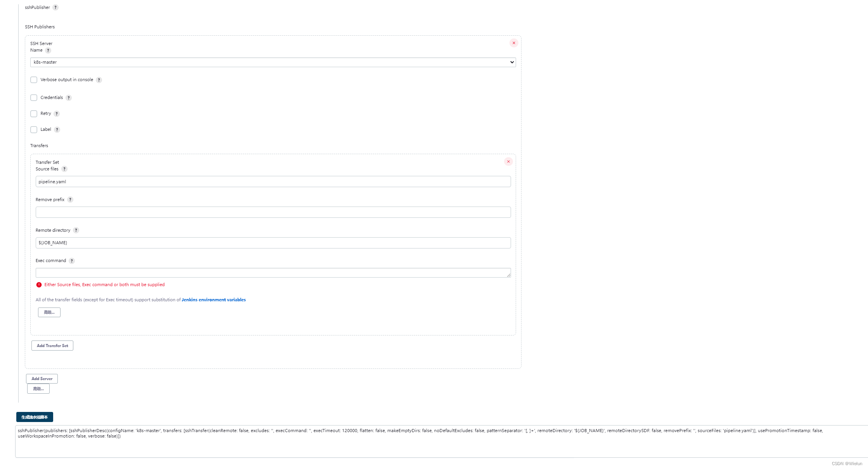Click the generate script button at bottom
This screenshot has height=469, width=868.
tap(35, 417)
